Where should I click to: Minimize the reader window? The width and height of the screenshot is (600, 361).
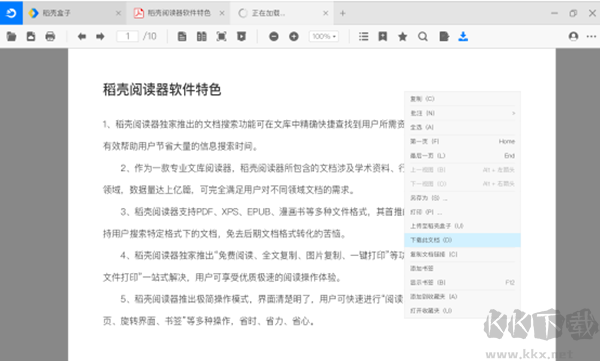pyautogui.click(x=554, y=13)
